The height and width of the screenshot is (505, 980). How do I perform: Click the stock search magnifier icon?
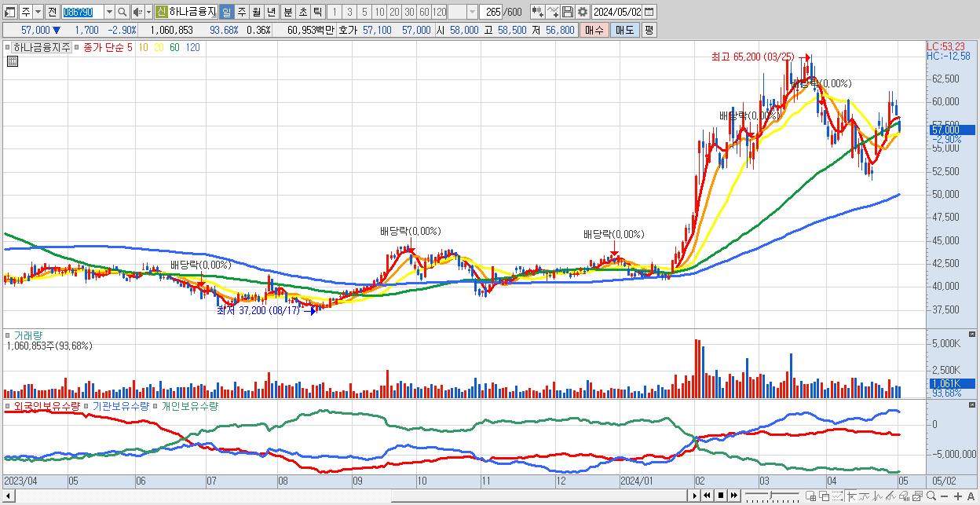tap(122, 12)
